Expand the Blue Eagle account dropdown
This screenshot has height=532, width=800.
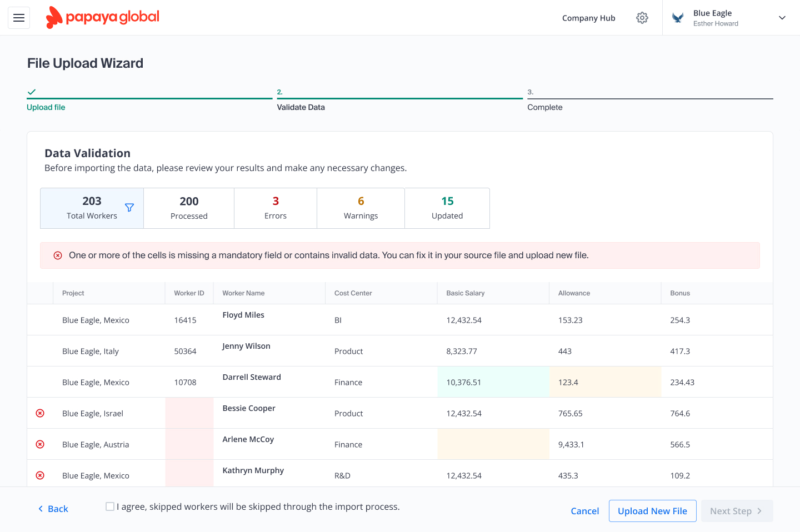point(782,17)
